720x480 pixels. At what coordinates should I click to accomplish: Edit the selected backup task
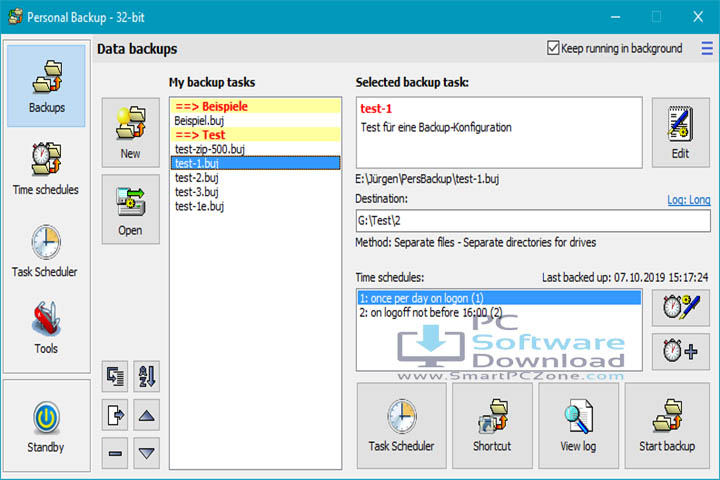[681, 132]
